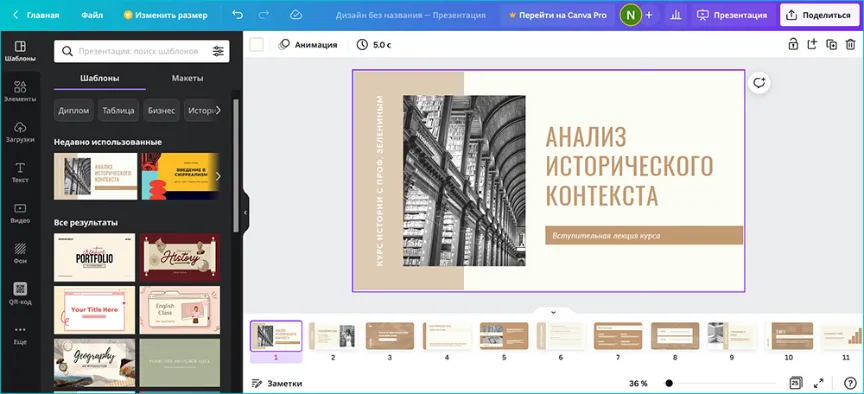864x394 pixels.
Task: Select the Бизнес category chip
Action: 161,110
